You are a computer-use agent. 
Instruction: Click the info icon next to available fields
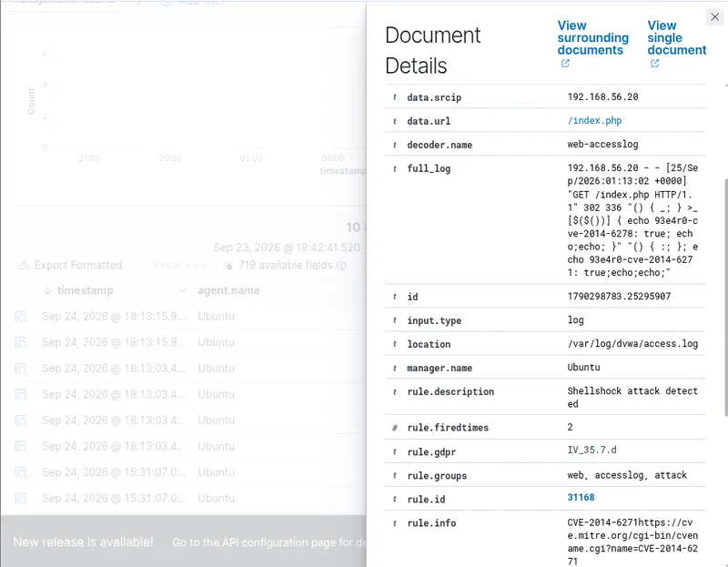(342, 266)
